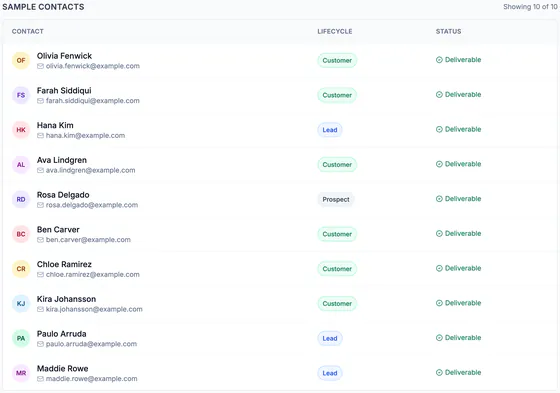Click the SAMPLE CONTACTS heading
This screenshot has width=560, height=393.
click(x=43, y=7)
